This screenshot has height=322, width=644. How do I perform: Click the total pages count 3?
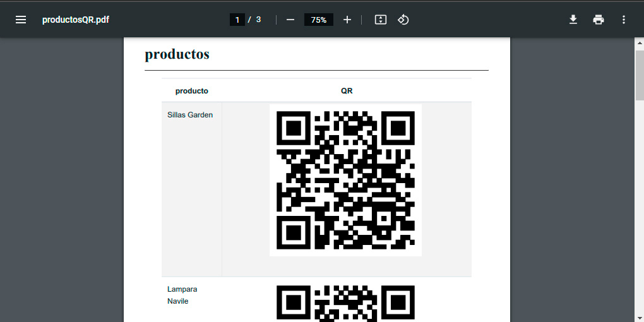[x=258, y=20]
